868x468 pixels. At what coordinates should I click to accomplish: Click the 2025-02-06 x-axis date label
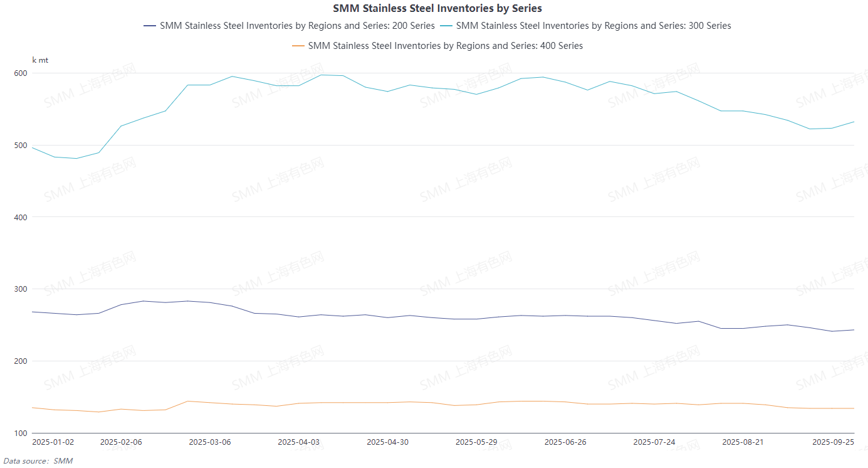tap(121, 442)
